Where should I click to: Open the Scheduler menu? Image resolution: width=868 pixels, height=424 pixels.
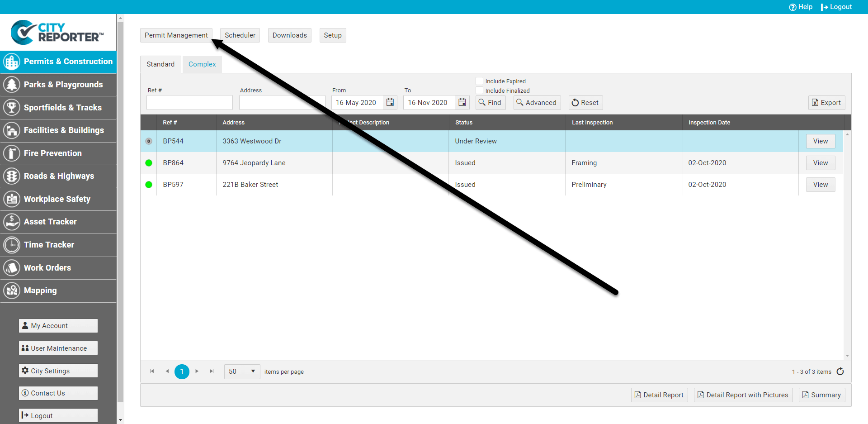240,35
